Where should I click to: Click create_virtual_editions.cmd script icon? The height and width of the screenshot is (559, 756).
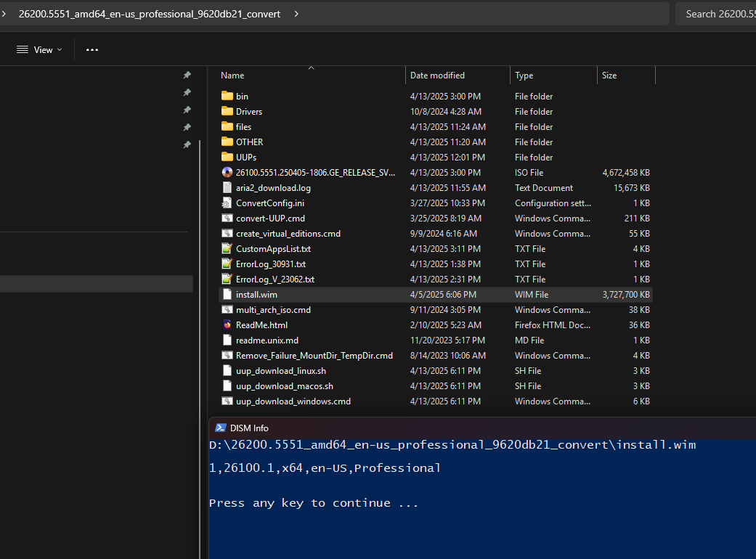click(x=227, y=233)
